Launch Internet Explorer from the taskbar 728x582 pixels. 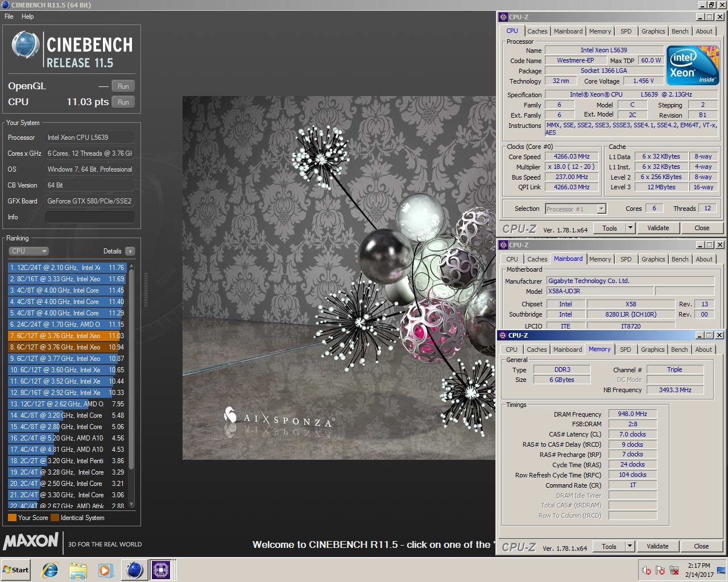pyautogui.click(x=50, y=569)
